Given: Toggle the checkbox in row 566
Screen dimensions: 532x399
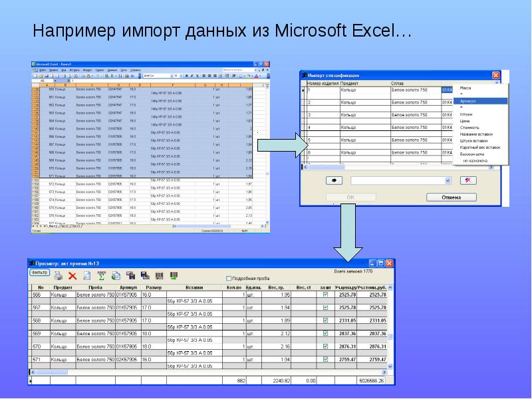Looking at the screenshot, I should coord(325,294).
